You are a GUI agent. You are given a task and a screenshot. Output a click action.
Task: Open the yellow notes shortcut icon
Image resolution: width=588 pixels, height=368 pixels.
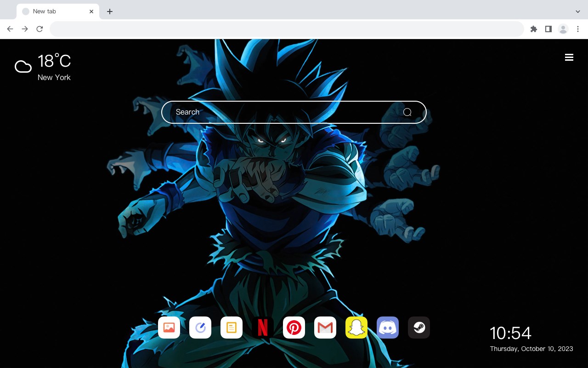pyautogui.click(x=232, y=328)
